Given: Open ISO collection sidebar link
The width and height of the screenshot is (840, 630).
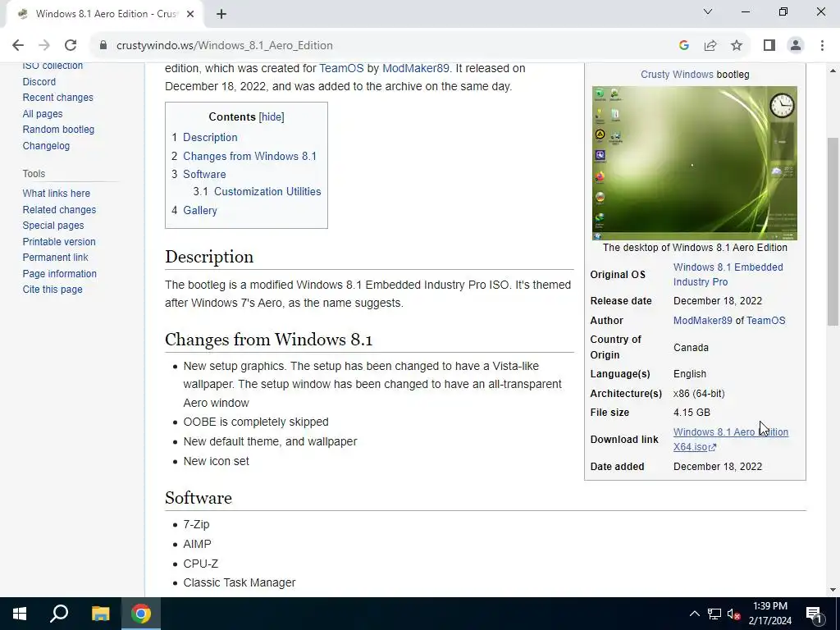Looking at the screenshot, I should coord(52,66).
